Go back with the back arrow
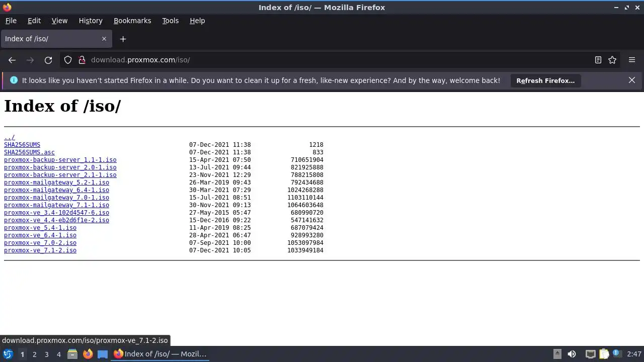The height and width of the screenshot is (362, 644). 12,60
